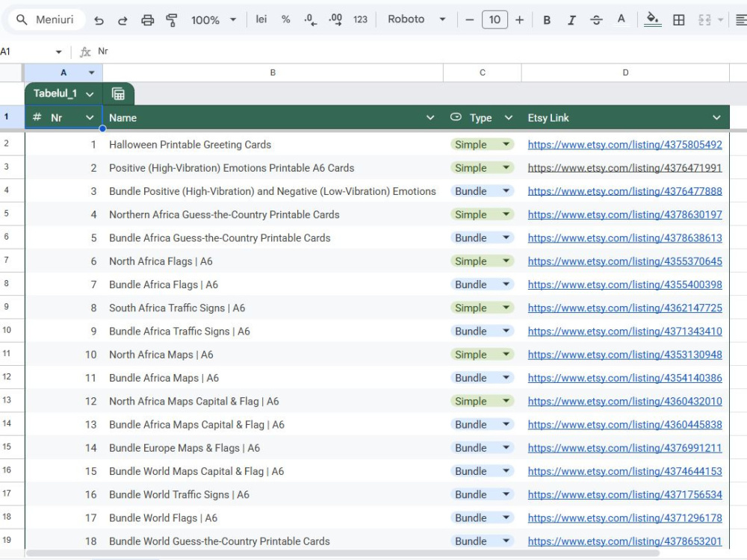
Task: Select row 15 header
Action: (7, 447)
